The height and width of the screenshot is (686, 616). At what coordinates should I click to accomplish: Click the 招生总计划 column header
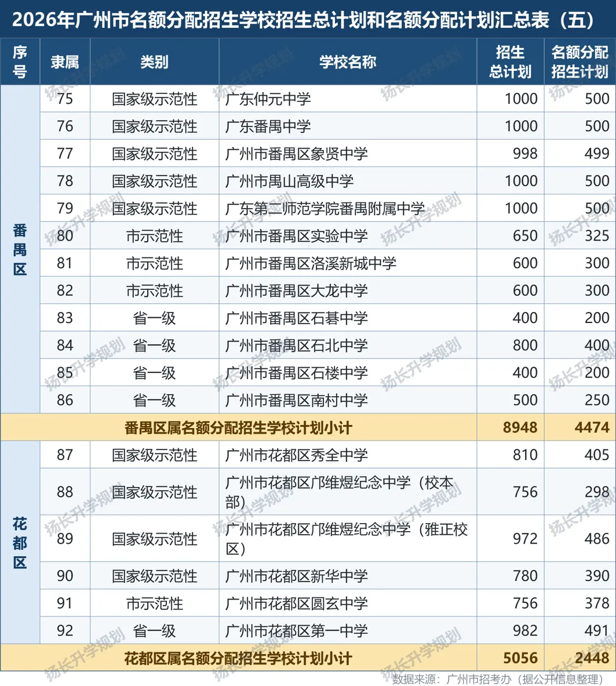pyautogui.click(x=510, y=61)
